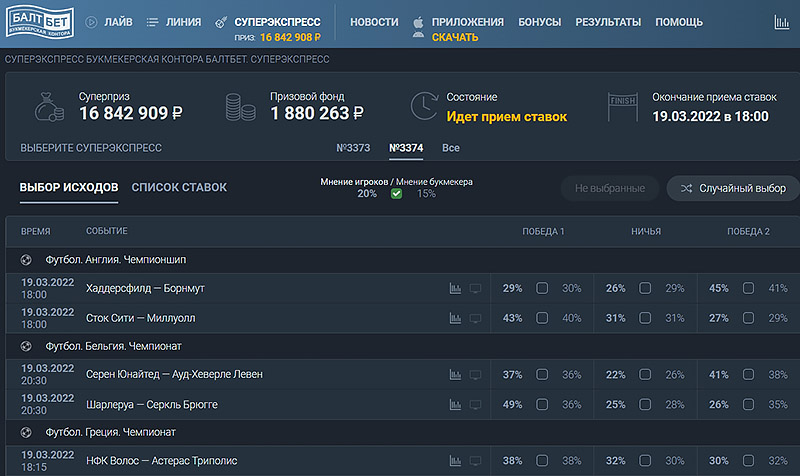800x476 pixels.
Task: Open stats icon for Шарлеруа — Серкль Брюгге
Action: point(455,405)
